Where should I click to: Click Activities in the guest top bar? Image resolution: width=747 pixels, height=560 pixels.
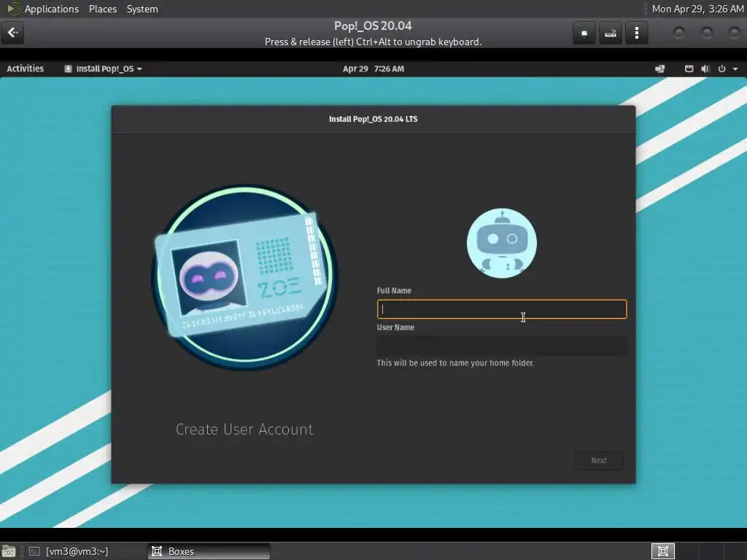point(26,69)
